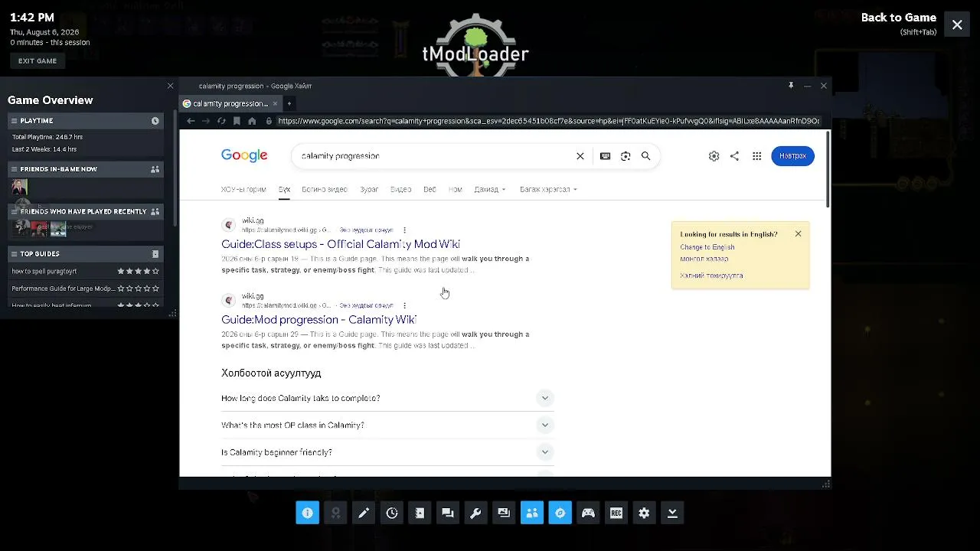Click the Монгол хэлээр language link
This screenshot has width=980, height=551.
[x=704, y=259]
